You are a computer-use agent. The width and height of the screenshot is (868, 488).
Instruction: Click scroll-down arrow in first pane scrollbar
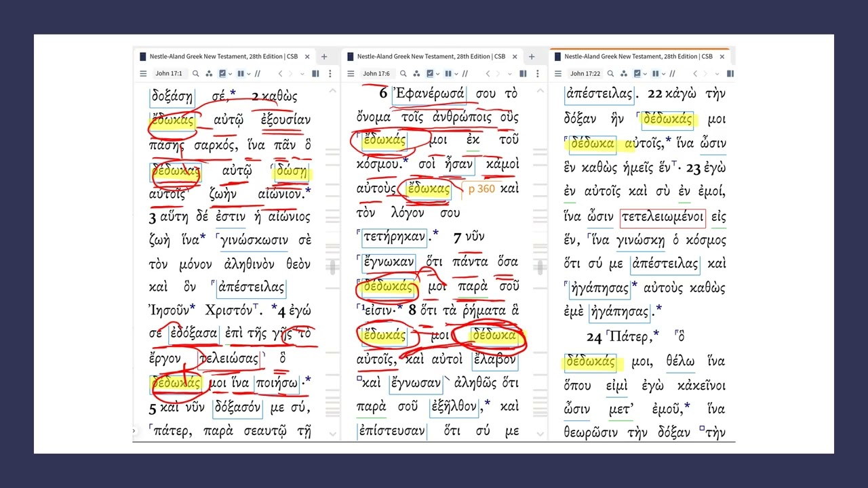pos(332,434)
